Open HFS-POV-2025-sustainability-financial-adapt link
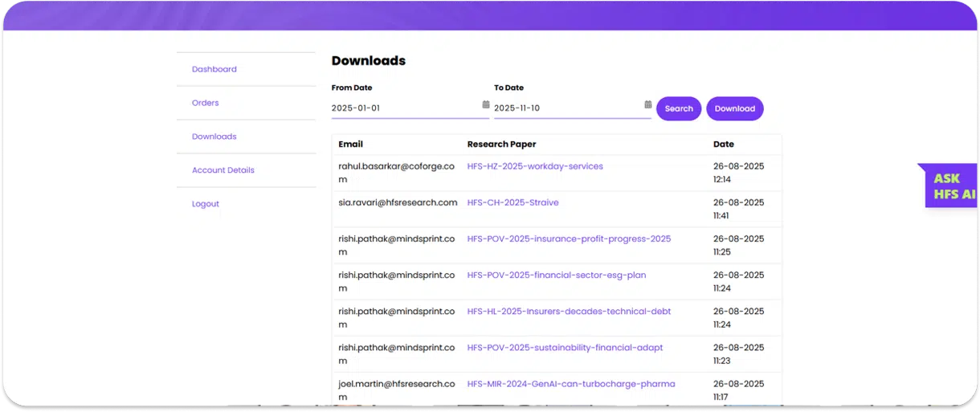The height and width of the screenshot is (412, 980). point(565,348)
